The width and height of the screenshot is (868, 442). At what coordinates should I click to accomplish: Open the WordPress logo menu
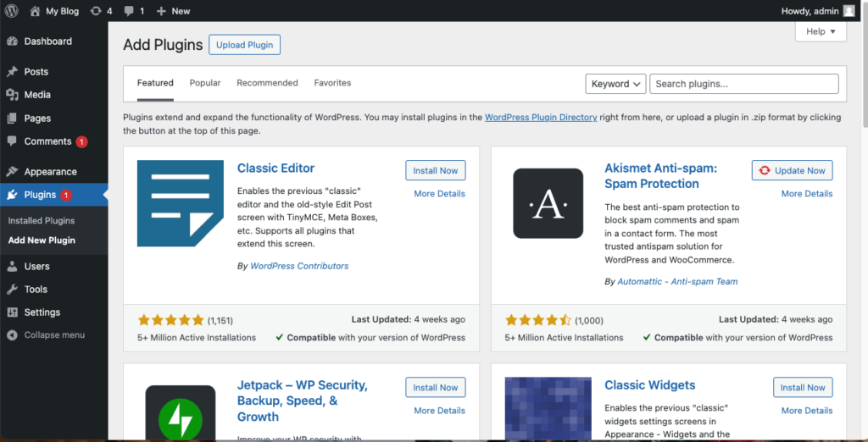pyautogui.click(x=12, y=11)
